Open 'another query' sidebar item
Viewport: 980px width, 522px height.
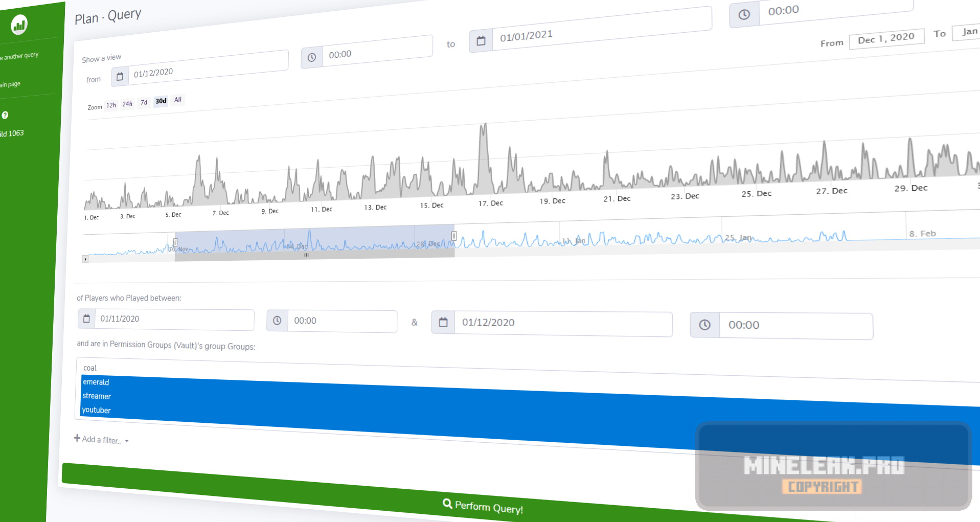19,56
